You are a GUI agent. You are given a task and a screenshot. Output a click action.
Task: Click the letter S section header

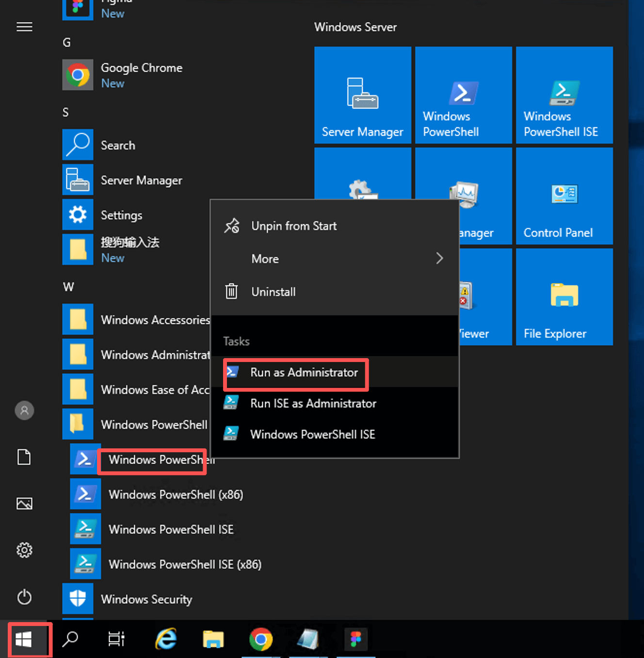click(x=65, y=112)
